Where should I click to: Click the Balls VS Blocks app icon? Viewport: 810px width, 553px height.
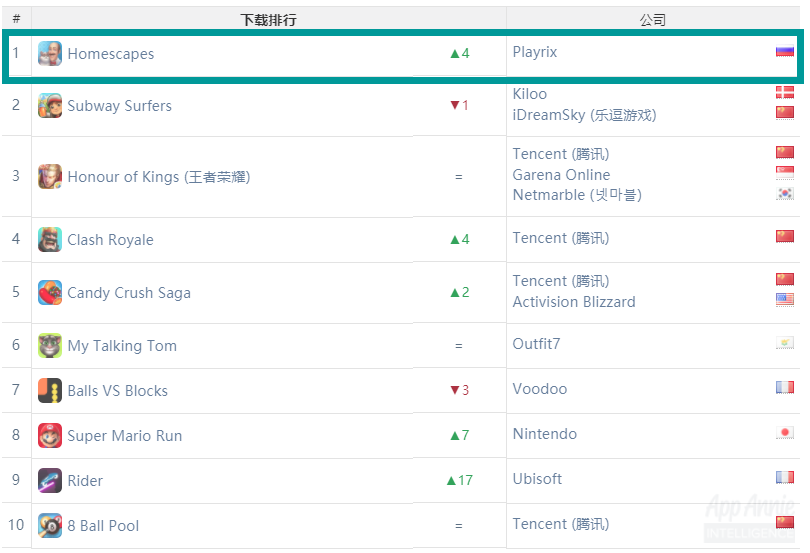point(50,391)
